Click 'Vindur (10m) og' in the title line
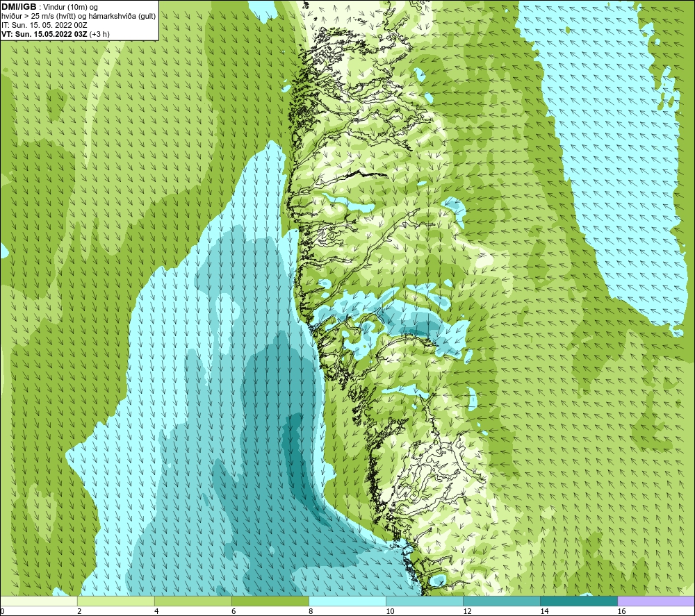Viewport: 695px width, 616px height. coord(70,8)
